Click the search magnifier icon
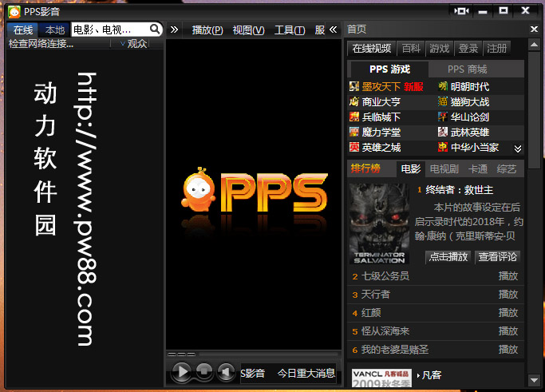Image resolution: width=545 pixels, height=392 pixels. (x=155, y=30)
